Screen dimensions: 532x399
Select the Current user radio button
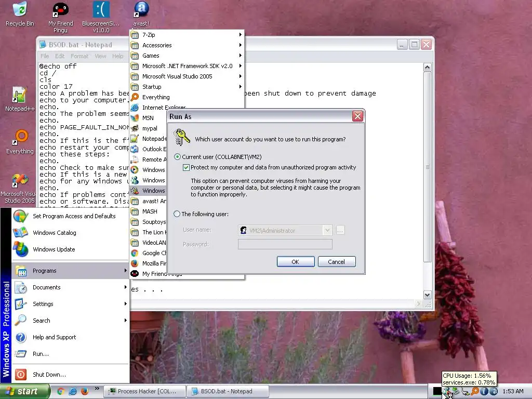click(x=177, y=157)
